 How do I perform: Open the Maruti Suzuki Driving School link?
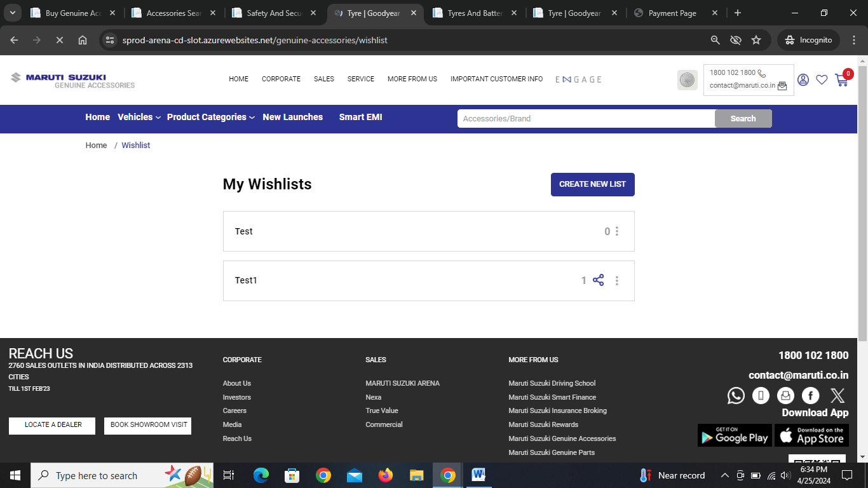click(x=552, y=383)
